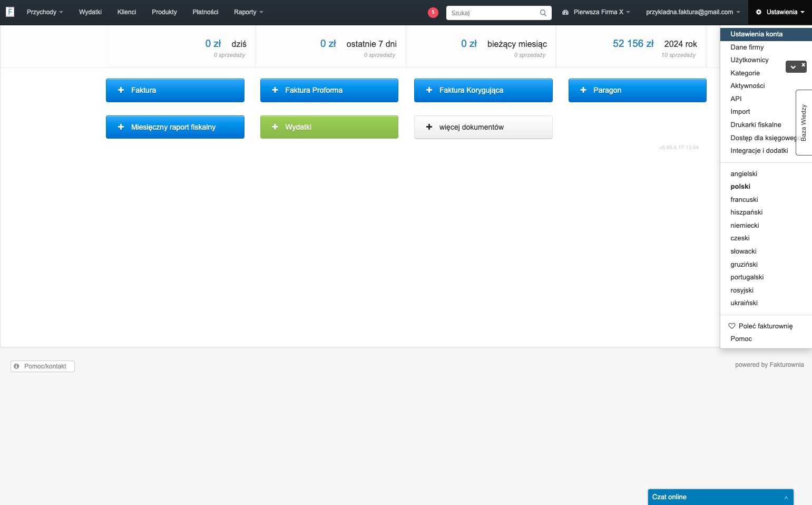The width and height of the screenshot is (812, 505).
Task: Switch language to niemiecki
Action: tap(766, 225)
